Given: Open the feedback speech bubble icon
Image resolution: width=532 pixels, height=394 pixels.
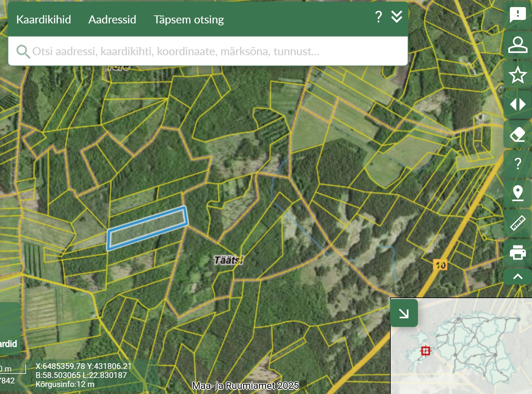Looking at the screenshot, I should click(518, 15).
